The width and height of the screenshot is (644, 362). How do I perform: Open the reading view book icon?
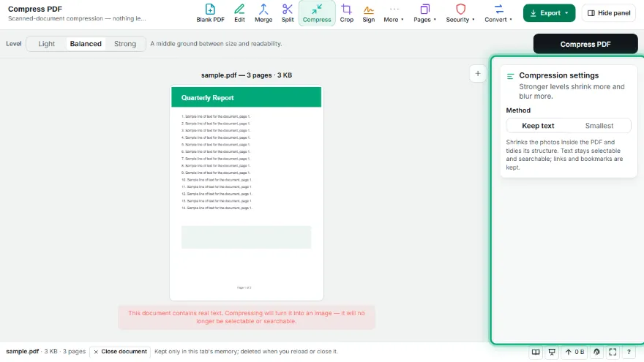pos(536,352)
